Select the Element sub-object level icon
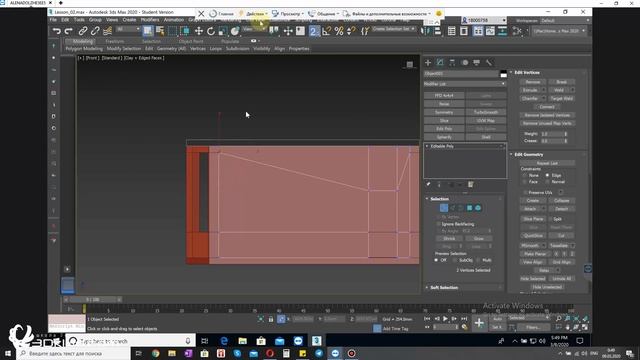Screen dimensions: 640x360 [478, 208]
